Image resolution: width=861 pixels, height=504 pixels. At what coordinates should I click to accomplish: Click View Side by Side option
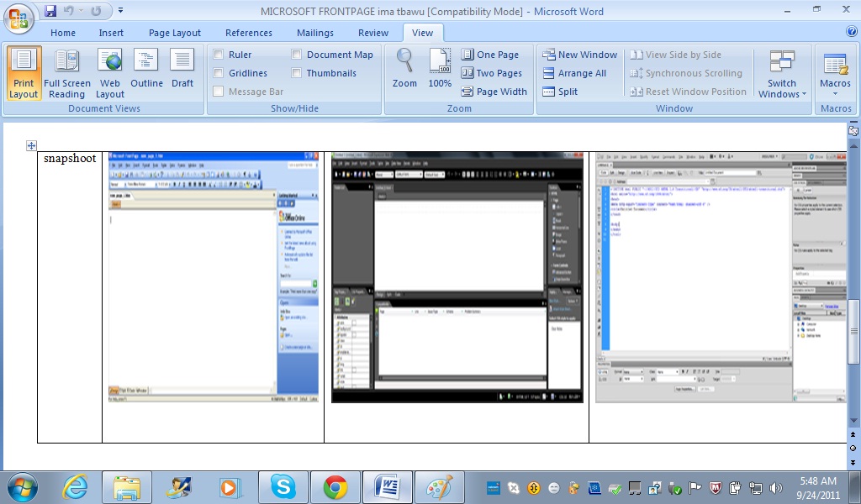click(x=675, y=55)
